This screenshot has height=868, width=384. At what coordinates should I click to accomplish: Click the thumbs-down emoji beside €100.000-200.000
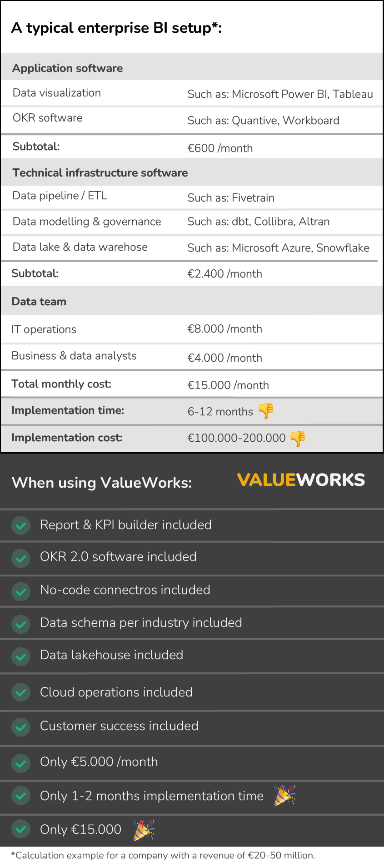[x=298, y=438]
